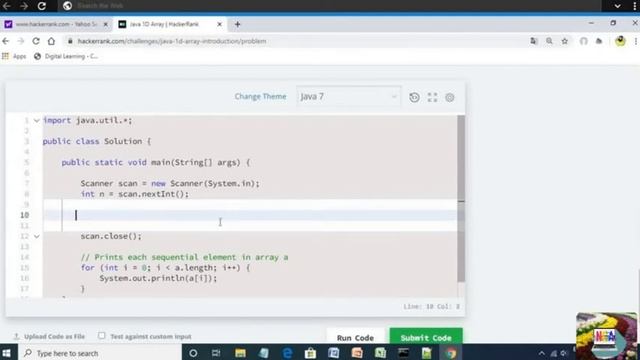Viewport: 640px width, 360px height.
Task: Open Microsoft Store from taskbar
Action: coord(311,353)
